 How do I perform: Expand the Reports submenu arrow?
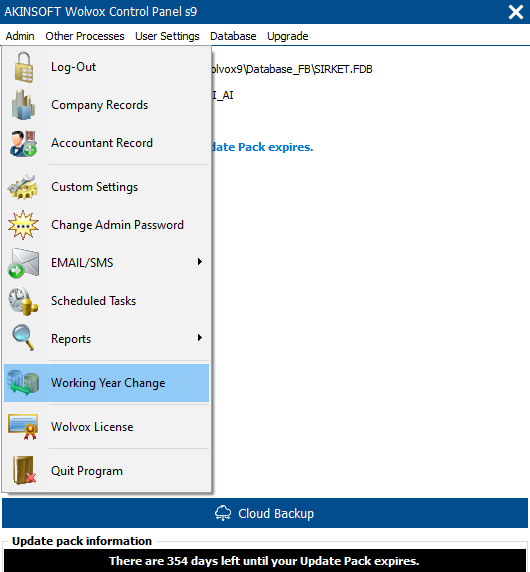[200, 338]
